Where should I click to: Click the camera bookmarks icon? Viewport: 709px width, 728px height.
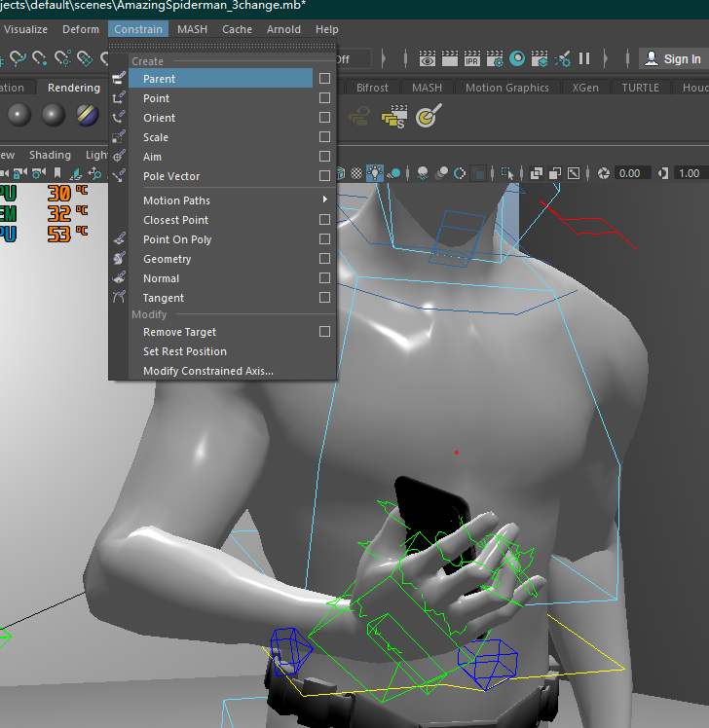pyautogui.click(x=57, y=173)
